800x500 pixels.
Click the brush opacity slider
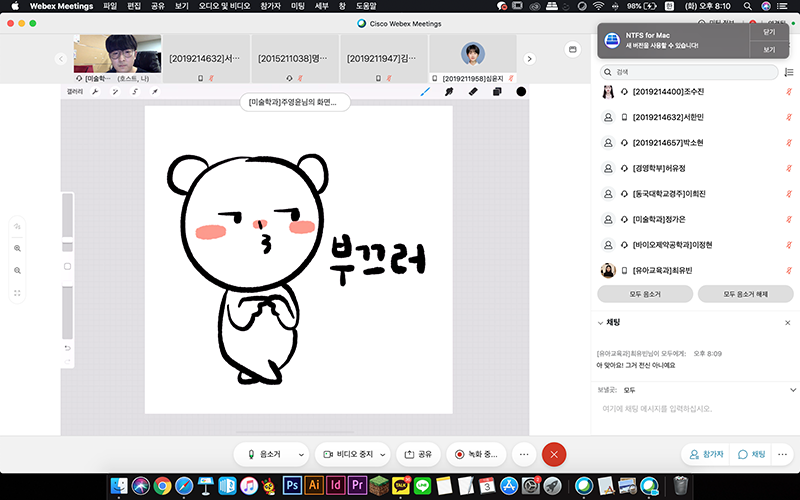coord(67,311)
